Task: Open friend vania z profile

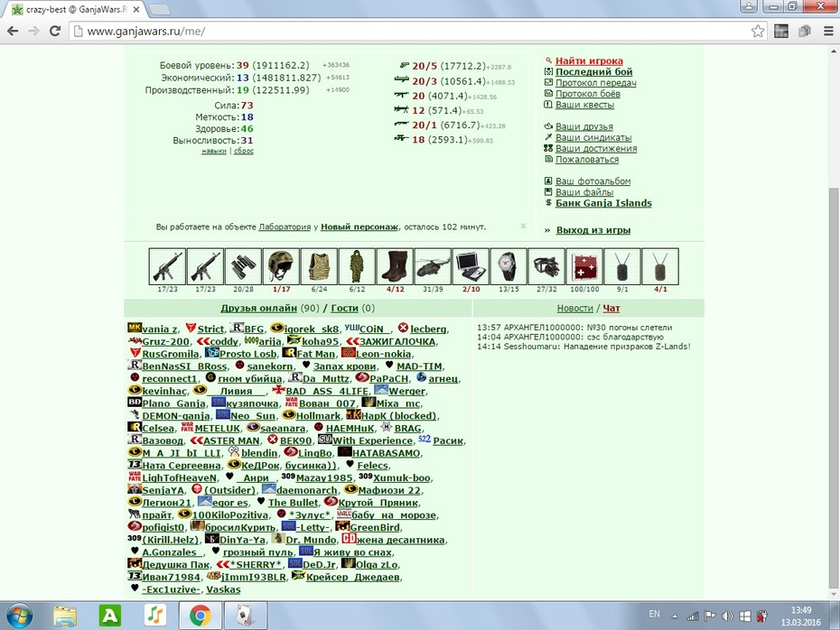Action: click(x=159, y=329)
